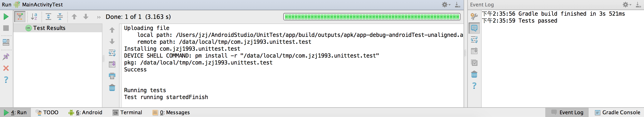The width and height of the screenshot is (644, 117).
Task: Open the 0: Messages tool window
Action: [171, 113]
